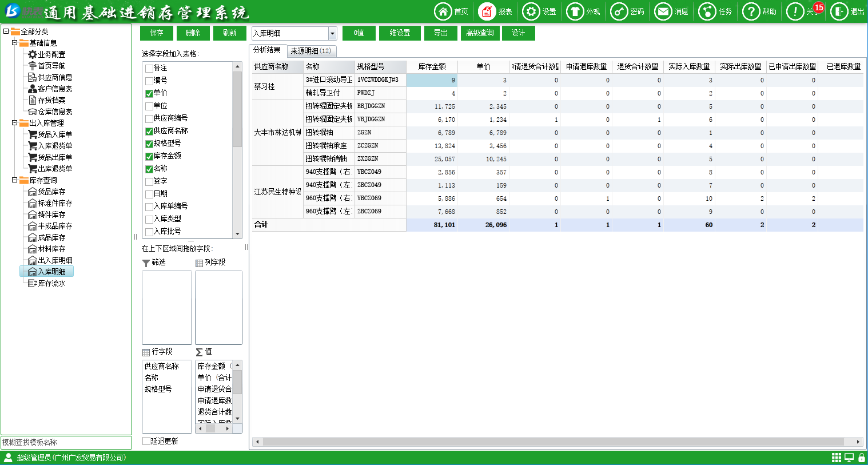Image resolution: width=868 pixels, height=465 pixels.
Task: Click the 规格型号 column header
Action: [x=380, y=66]
